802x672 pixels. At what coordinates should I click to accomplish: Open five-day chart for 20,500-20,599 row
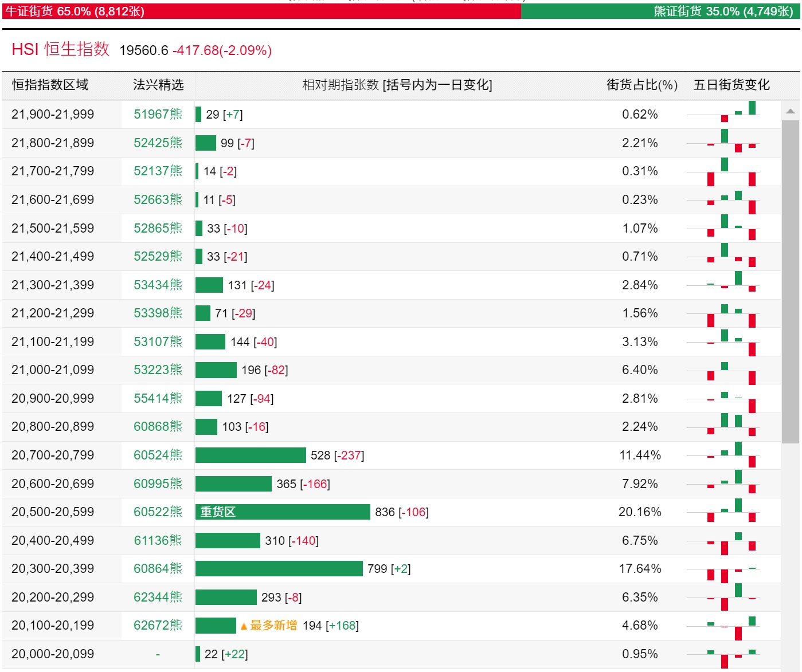[723, 512]
